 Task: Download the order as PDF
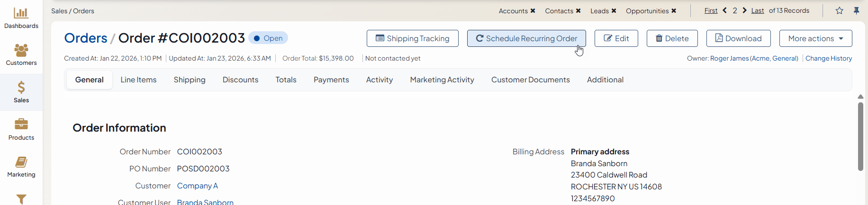738,38
